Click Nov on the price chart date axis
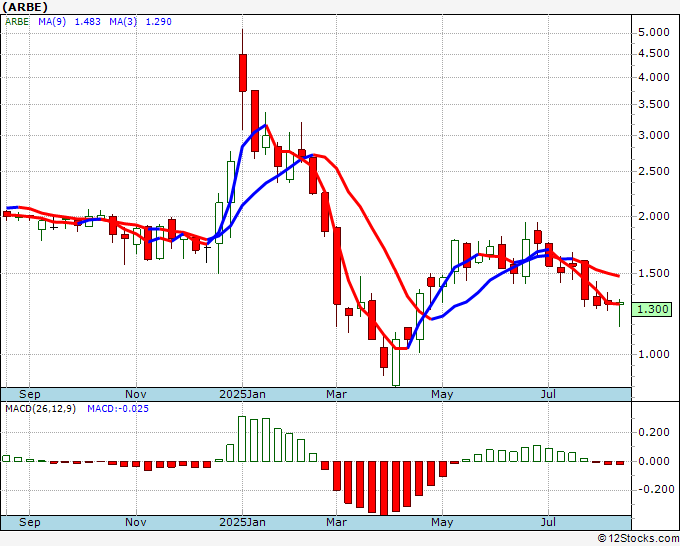 tap(136, 394)
